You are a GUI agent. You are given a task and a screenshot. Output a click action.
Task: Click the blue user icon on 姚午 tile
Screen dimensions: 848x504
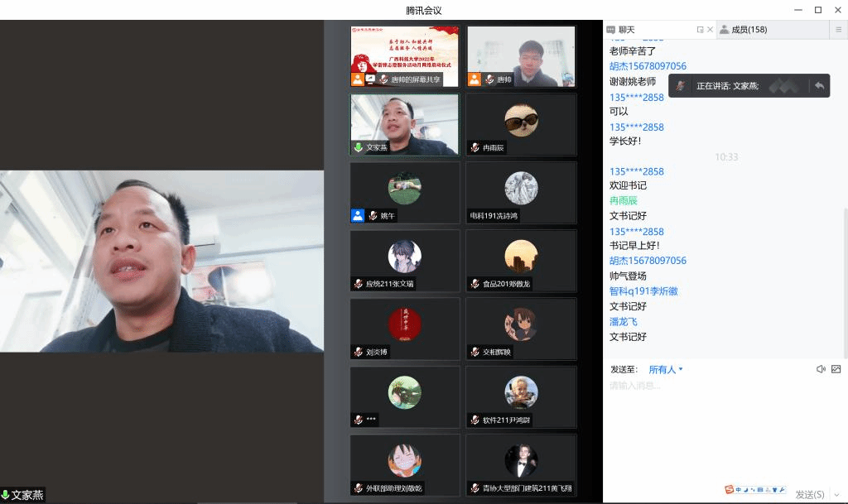tap(358, 215)
